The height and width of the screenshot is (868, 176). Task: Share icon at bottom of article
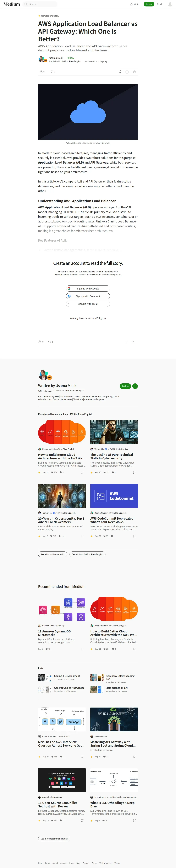pyautogui.click(x=133, y=342)
